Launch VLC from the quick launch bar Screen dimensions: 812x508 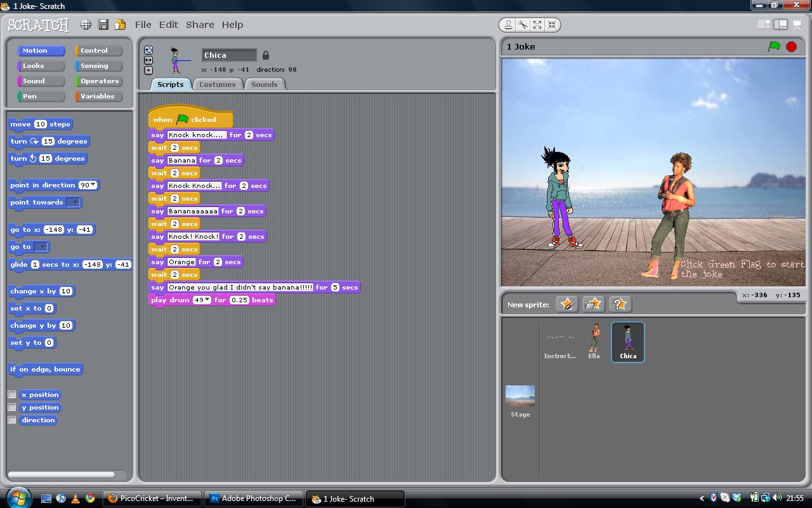pyautogui.click(x=75, y=498)
